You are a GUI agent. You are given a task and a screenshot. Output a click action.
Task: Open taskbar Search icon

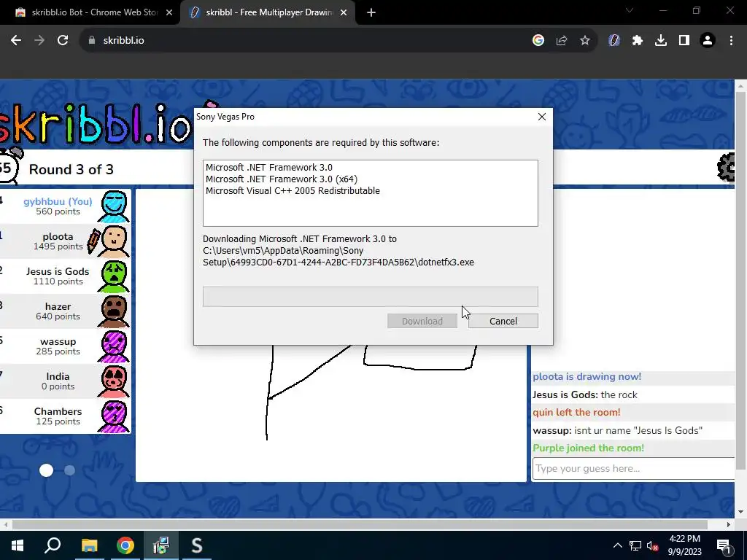tap(53, 545)
